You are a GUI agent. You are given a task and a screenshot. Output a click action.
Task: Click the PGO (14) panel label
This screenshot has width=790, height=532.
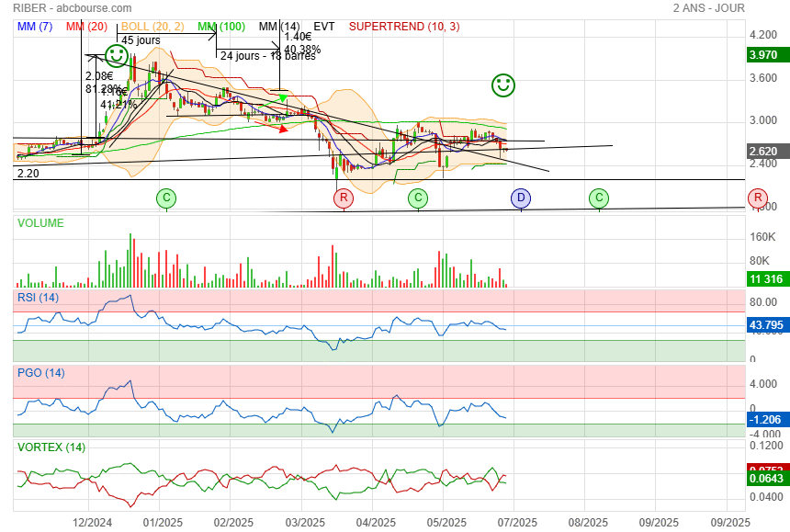click(x=40, y=373)
